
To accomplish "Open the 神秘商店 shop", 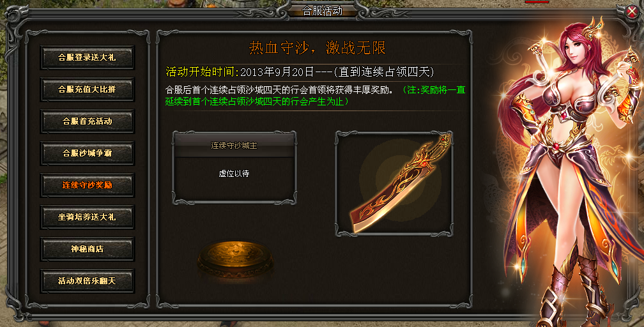I will coord(87,249).
